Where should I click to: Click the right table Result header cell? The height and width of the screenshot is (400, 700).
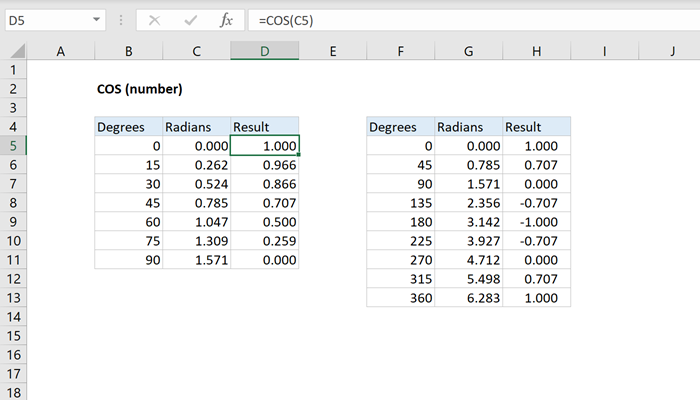tap(536, 127)
